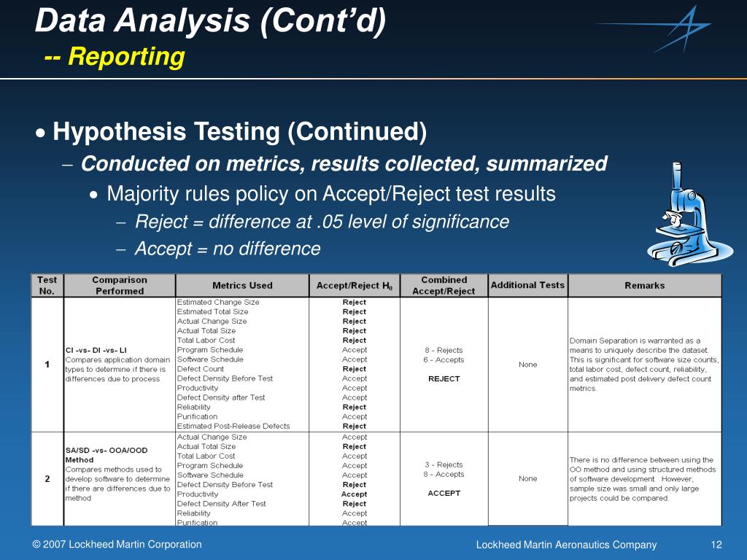Select the 'Combined Accept/Reject' header cell

pyautogui.click(x=444, y=285)
